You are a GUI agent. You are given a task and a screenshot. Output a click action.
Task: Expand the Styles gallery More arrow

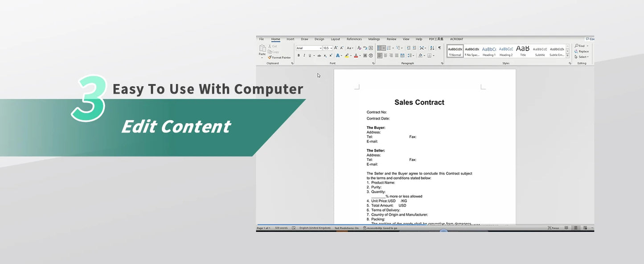[567, 56]
